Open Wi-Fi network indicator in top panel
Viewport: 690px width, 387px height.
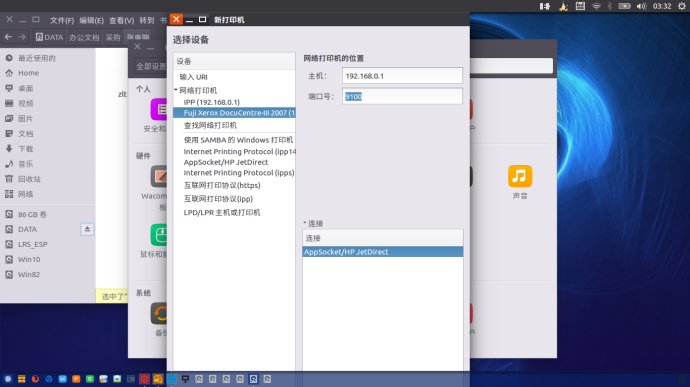(596, 6)
